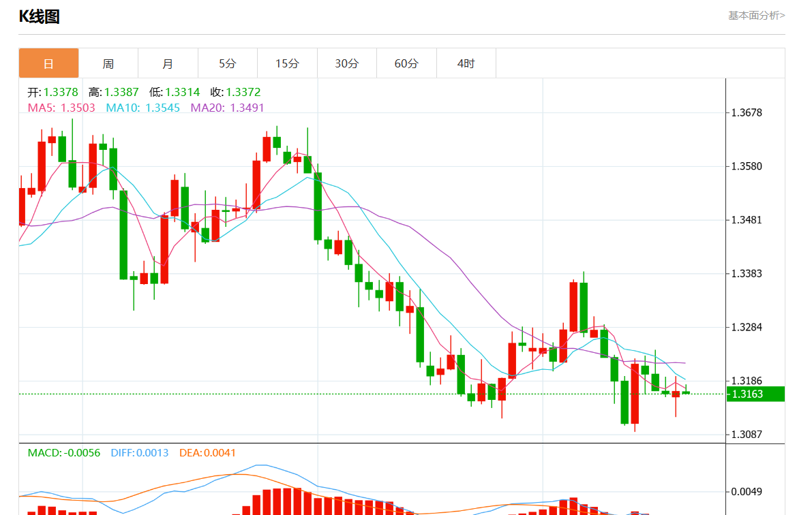Click the MA20: 1.3491 label
This screenshot has width=812, height=515.
point(227,108)
